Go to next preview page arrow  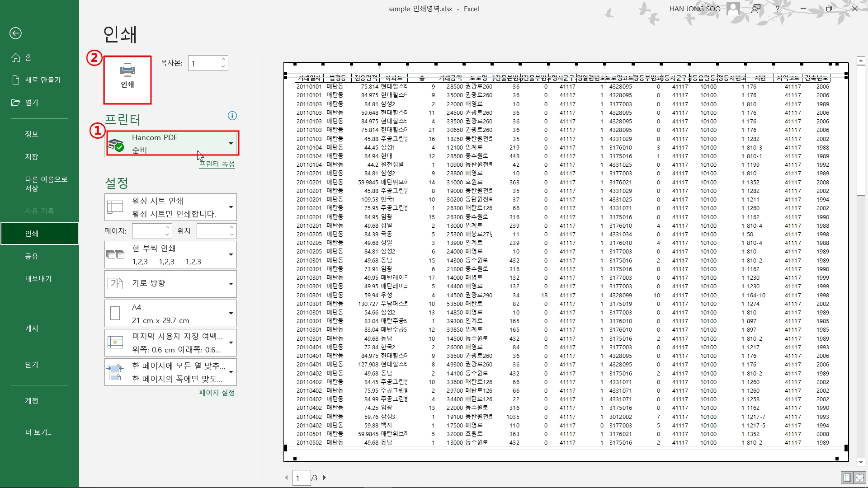pos(325,477)
